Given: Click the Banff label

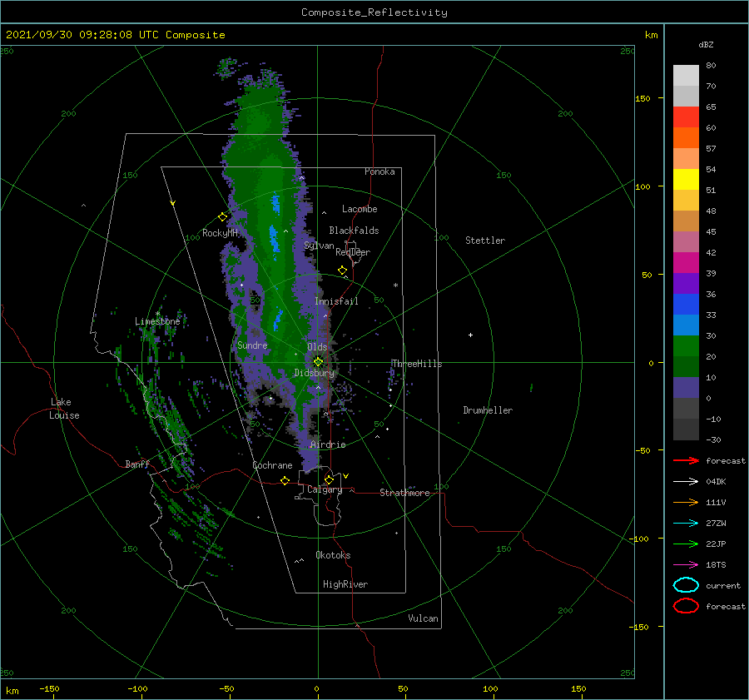Looking at the screenshot, I should (x=137, y=464).
